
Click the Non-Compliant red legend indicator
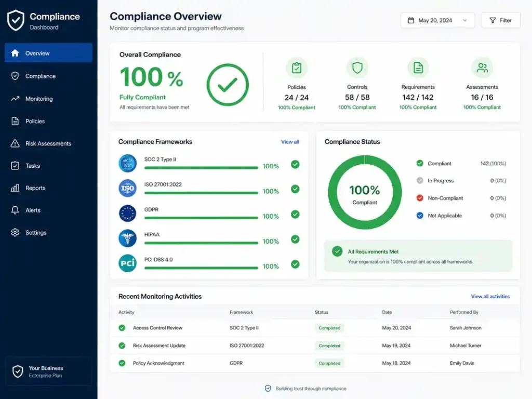pyautogui.click(x=420, y=198)
